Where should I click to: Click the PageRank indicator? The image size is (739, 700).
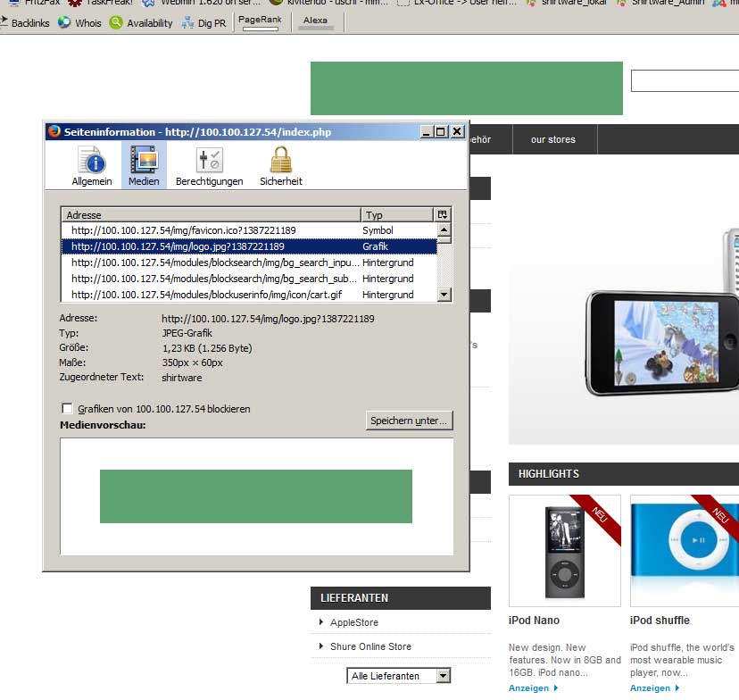[260, 22]
